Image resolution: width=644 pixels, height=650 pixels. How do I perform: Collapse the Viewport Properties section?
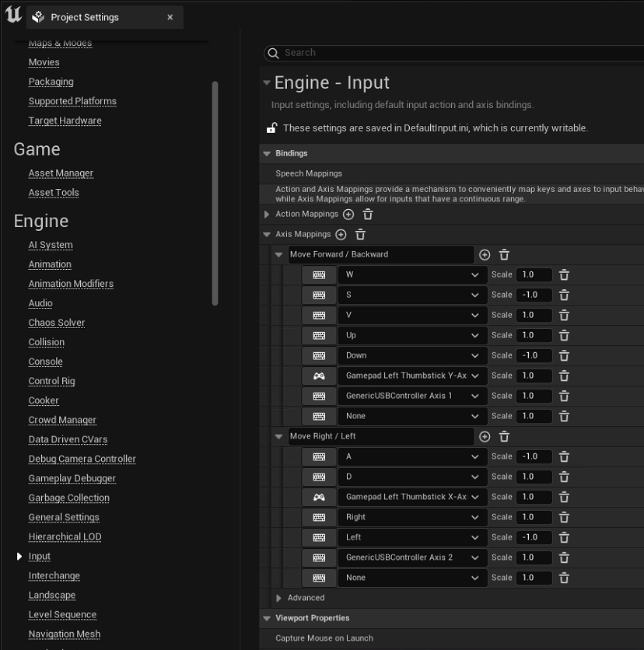(x=267, y=619)
